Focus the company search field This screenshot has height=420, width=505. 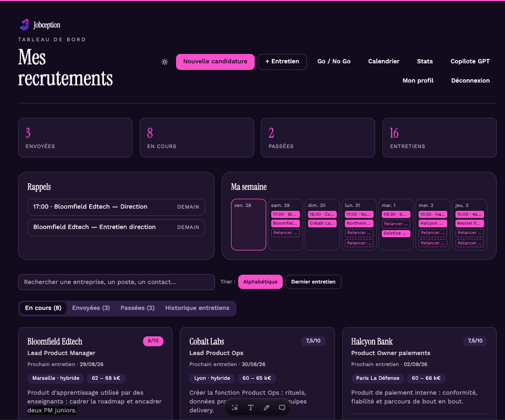[117, 282]
